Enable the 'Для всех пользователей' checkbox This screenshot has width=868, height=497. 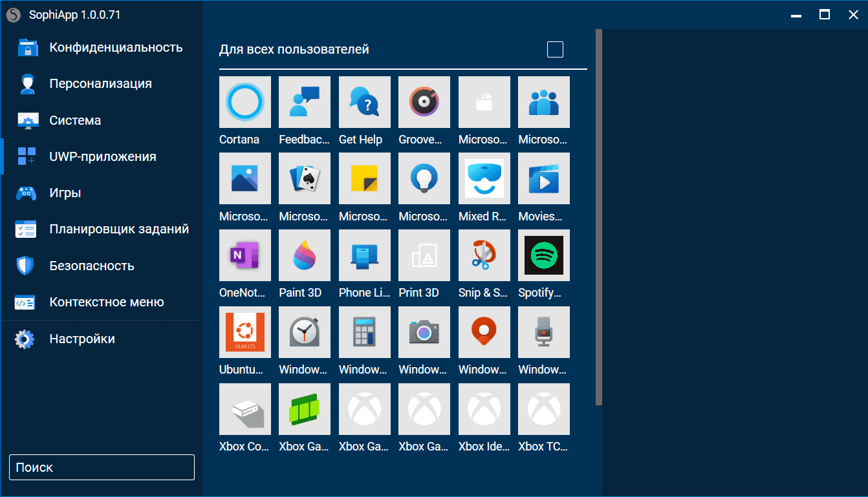pyautogui.click(x=555, y=50)
